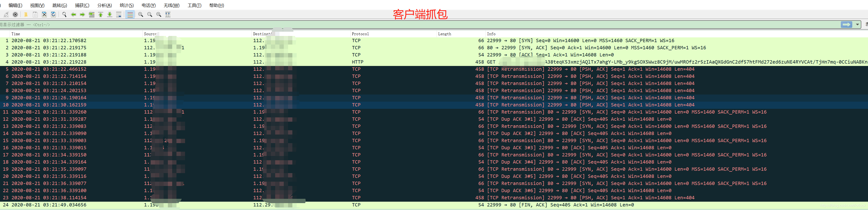Open the 帮助(H) menu
The width and height of the screenshot is (868, 210).
click(217, 5)
